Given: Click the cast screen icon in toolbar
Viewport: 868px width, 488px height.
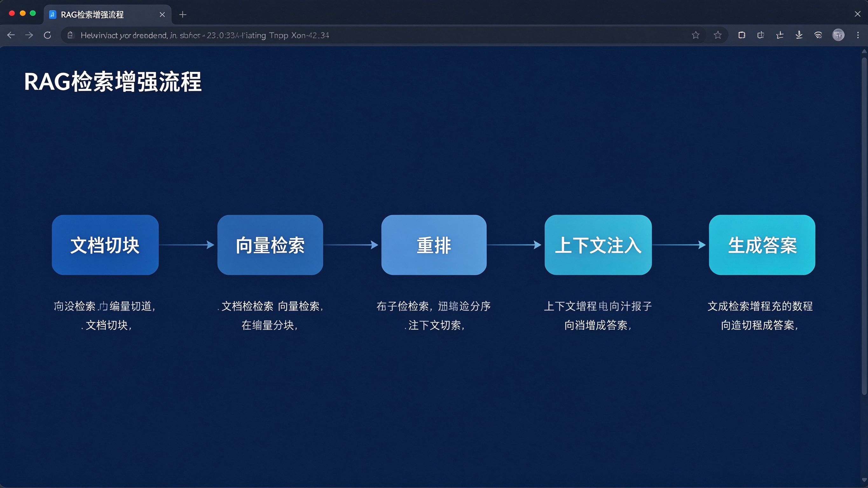Looking at the screenshot, I should coord(761,35).
